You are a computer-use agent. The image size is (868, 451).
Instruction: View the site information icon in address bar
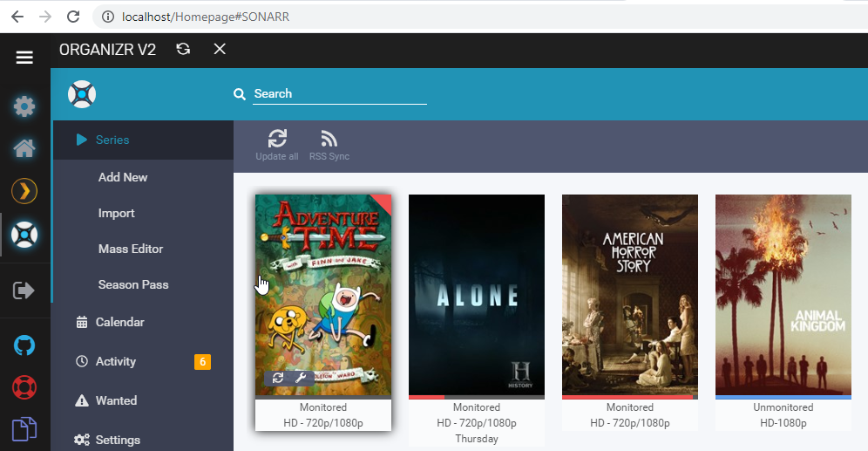coord(108,17)
